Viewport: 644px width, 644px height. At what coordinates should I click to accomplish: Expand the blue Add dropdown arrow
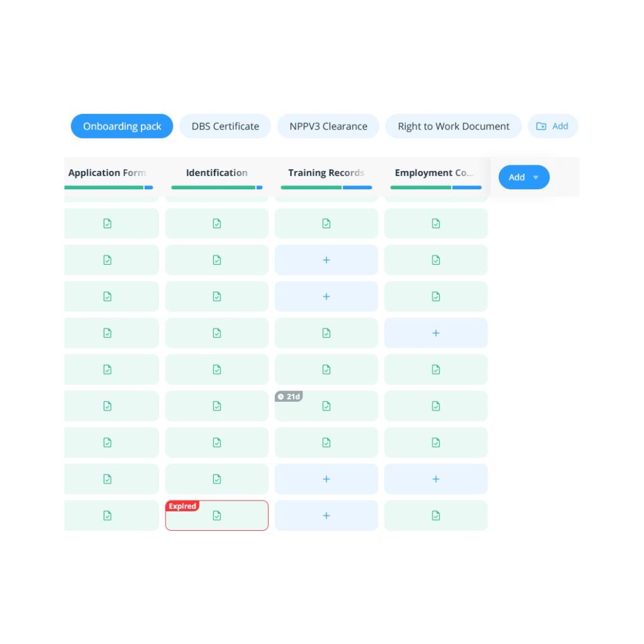pyautogui.click(x=536, y=177)
